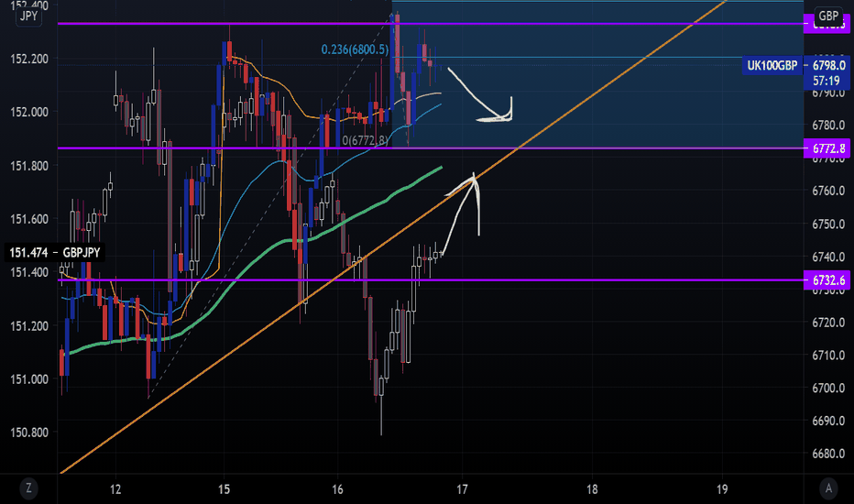This screenshot has width=854, height=504.
Task: Click the 6720.0 value on right price axis
Action: [x=828, y=323]
